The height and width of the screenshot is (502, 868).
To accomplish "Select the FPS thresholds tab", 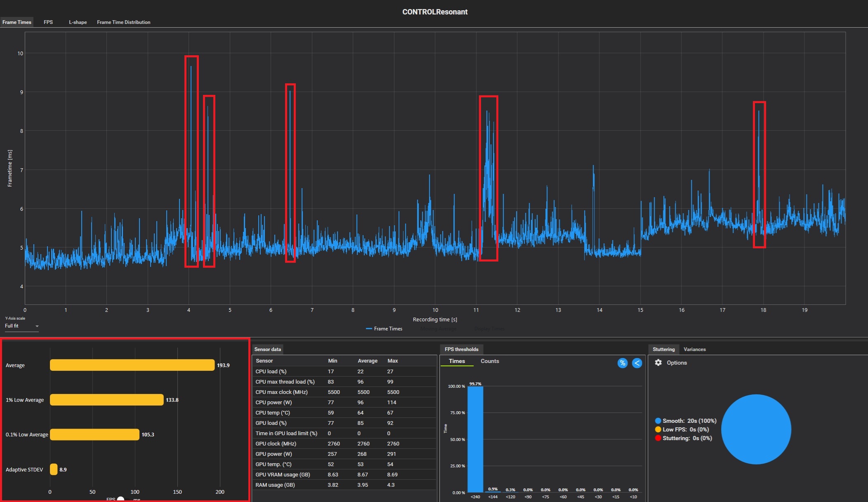I will pos(461,349).
